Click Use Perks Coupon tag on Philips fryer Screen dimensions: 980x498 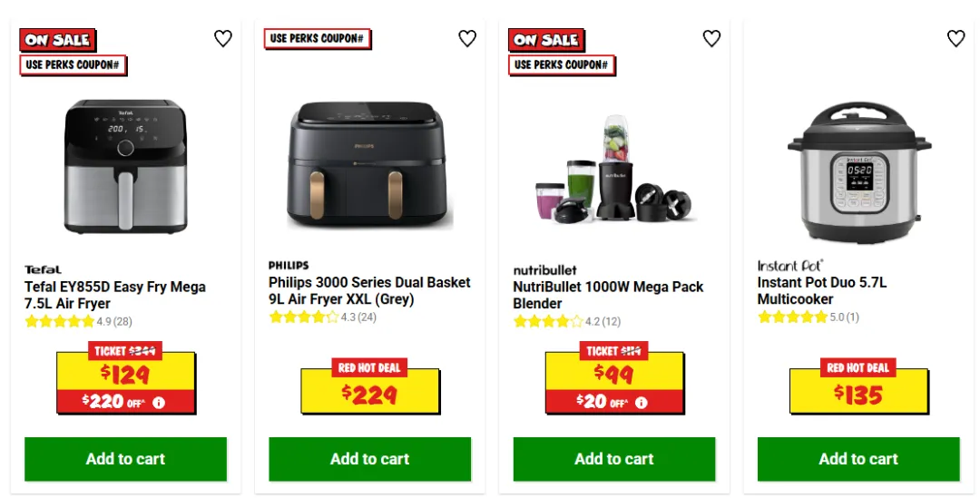[317, 39]
